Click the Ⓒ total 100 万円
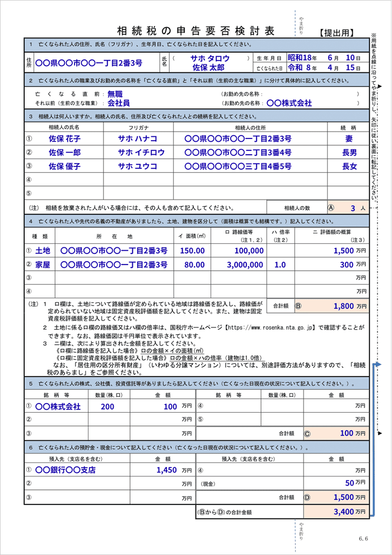This screenshot has height=555, width=392. click(x=353, y=433)
